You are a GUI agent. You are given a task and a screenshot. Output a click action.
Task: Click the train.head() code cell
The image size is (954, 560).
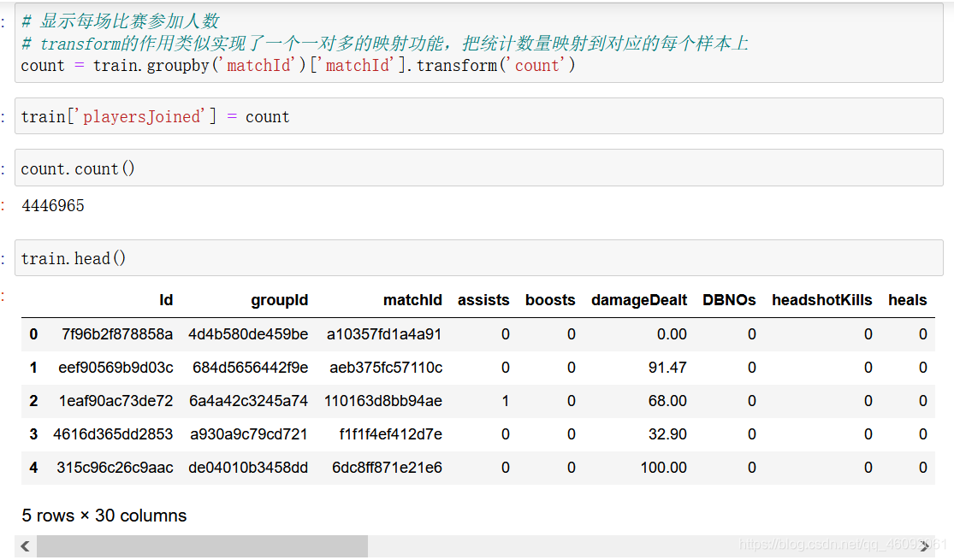pyautogui.click(x=479, y=258)
